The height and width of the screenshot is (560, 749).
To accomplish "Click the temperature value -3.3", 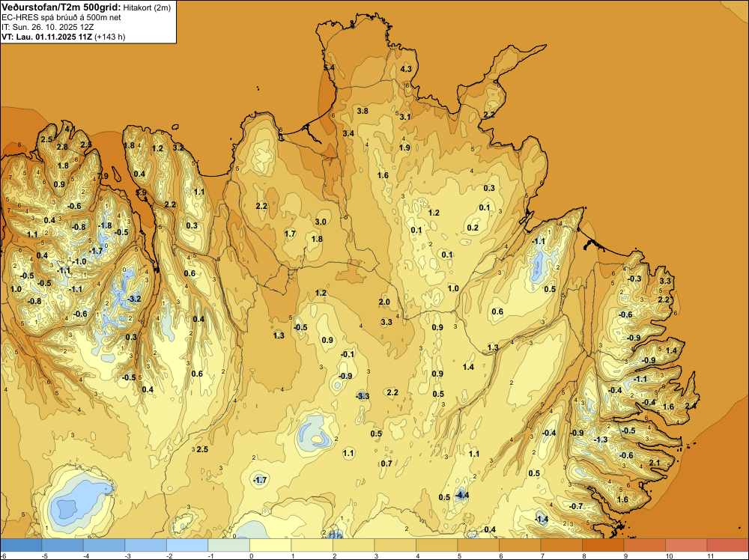I will click(x=363, y=396).
